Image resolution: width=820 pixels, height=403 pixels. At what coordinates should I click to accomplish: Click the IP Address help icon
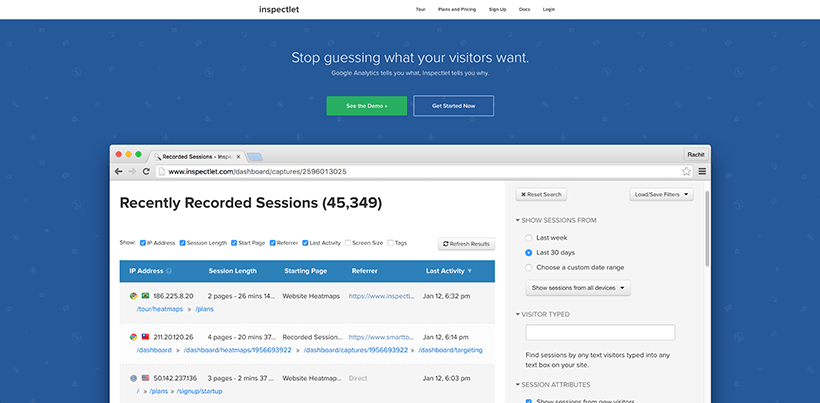(169, 271)
